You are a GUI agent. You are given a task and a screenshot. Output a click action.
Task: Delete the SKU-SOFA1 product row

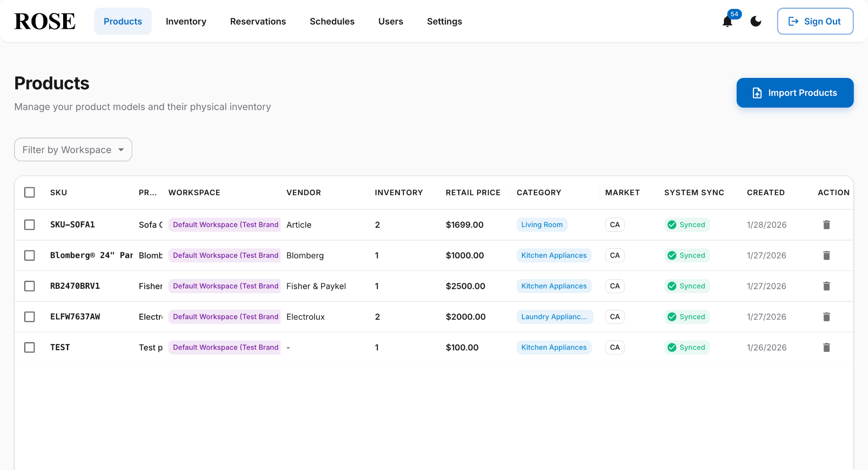pyautogui.click(x=826, y=225)
